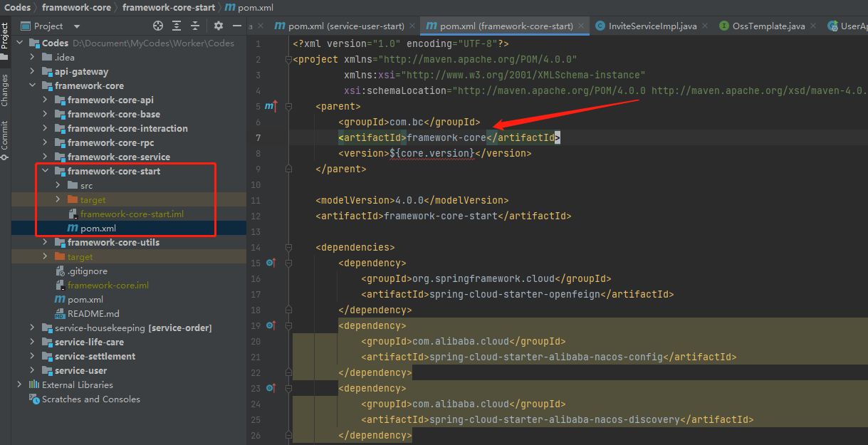Viewport: 868px width, 445px height.
Task: Click the dependency gutter icon on line 23
Action: click(271, 388)
